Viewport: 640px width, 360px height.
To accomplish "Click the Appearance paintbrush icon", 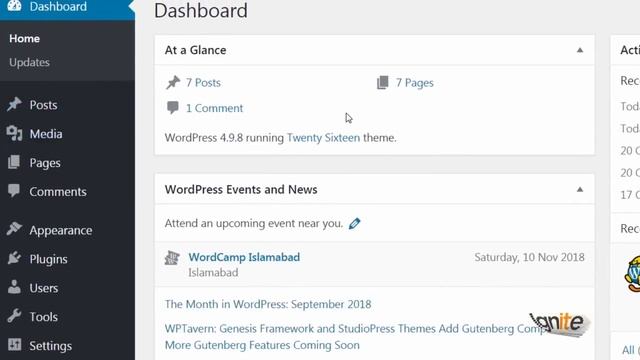I will 14,229.
